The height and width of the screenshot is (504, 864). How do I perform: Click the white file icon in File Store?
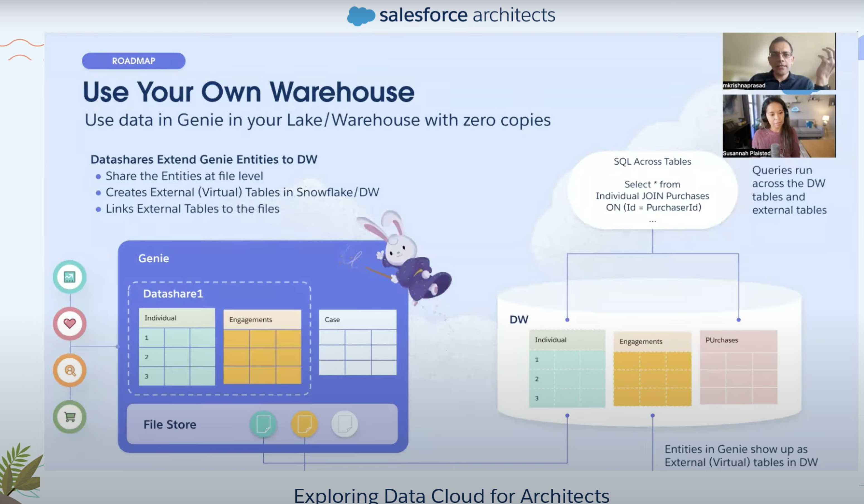[x=345, y=424]
